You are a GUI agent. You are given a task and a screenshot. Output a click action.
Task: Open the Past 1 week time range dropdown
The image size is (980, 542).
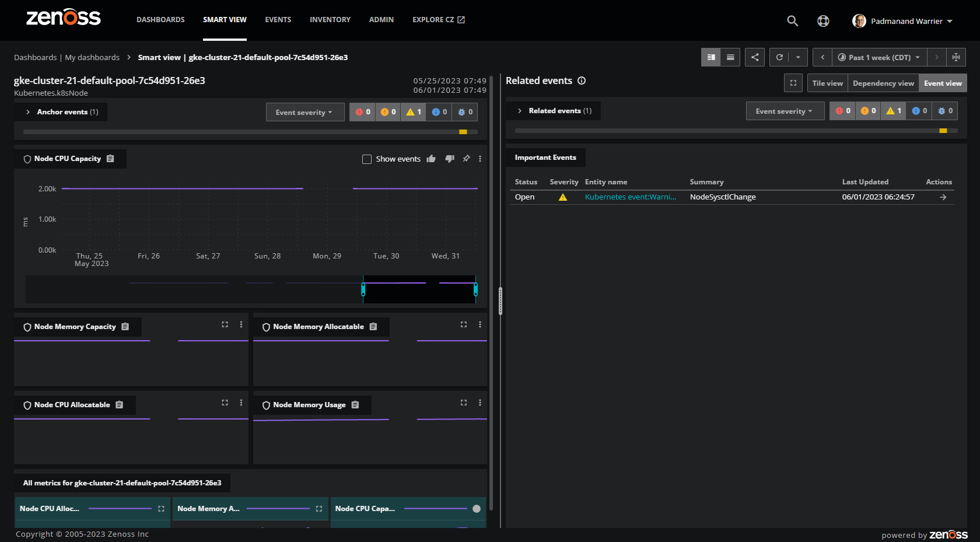[879, 57]
